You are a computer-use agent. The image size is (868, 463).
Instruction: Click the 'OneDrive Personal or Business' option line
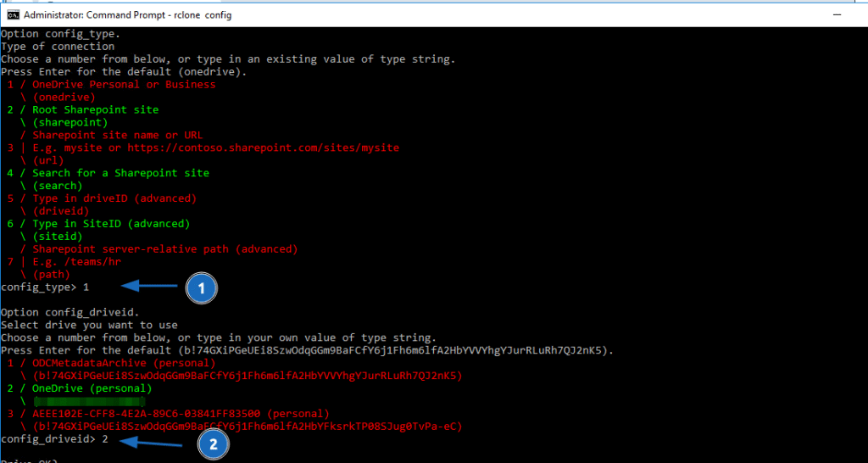tap(123, 85)
